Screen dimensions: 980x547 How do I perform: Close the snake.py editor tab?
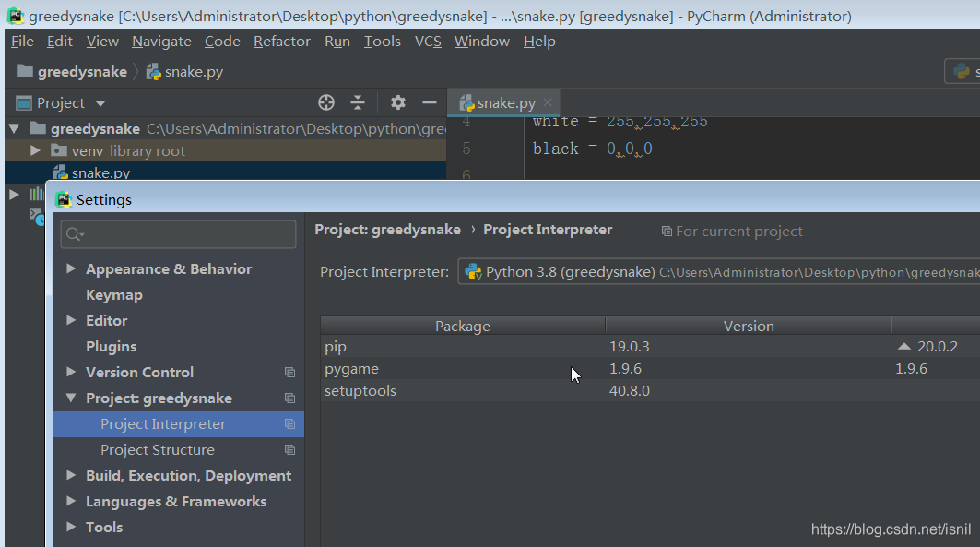548,101
